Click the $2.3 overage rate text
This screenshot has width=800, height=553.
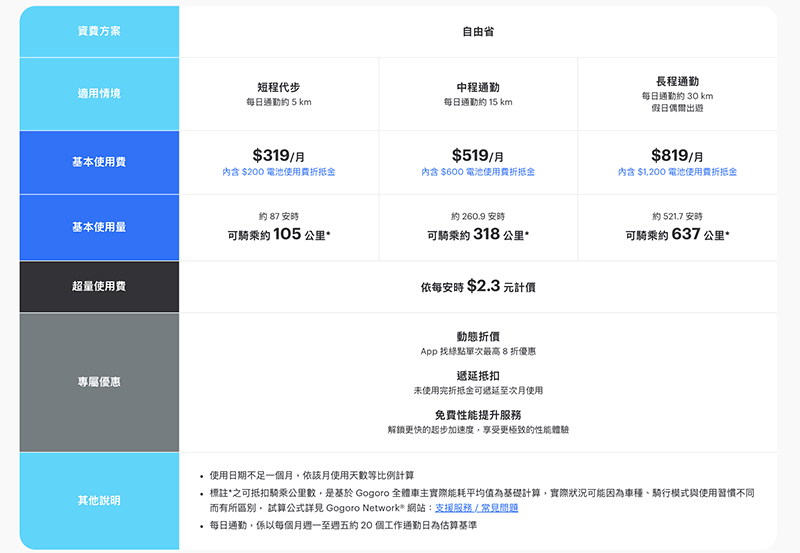(483, 286)
